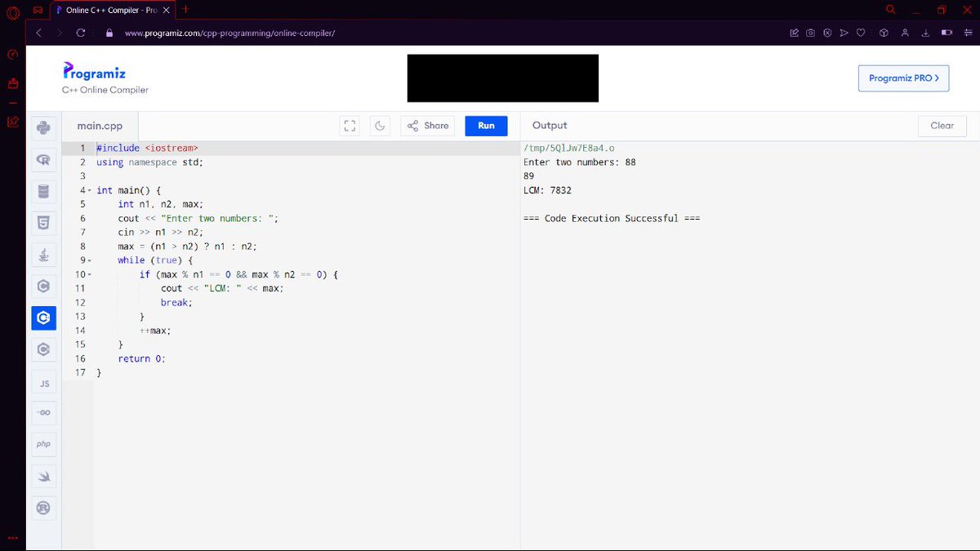Open extensions via the cube icon
Screen dimensions: 980x551
884,33
